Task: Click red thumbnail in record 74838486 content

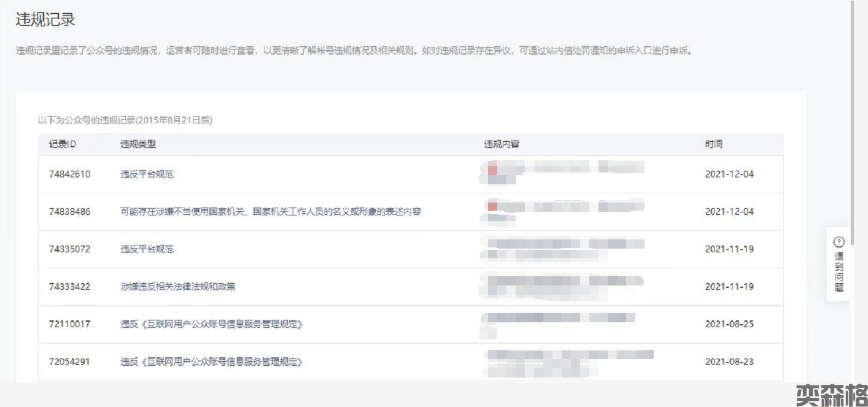Action: (492, 206)
